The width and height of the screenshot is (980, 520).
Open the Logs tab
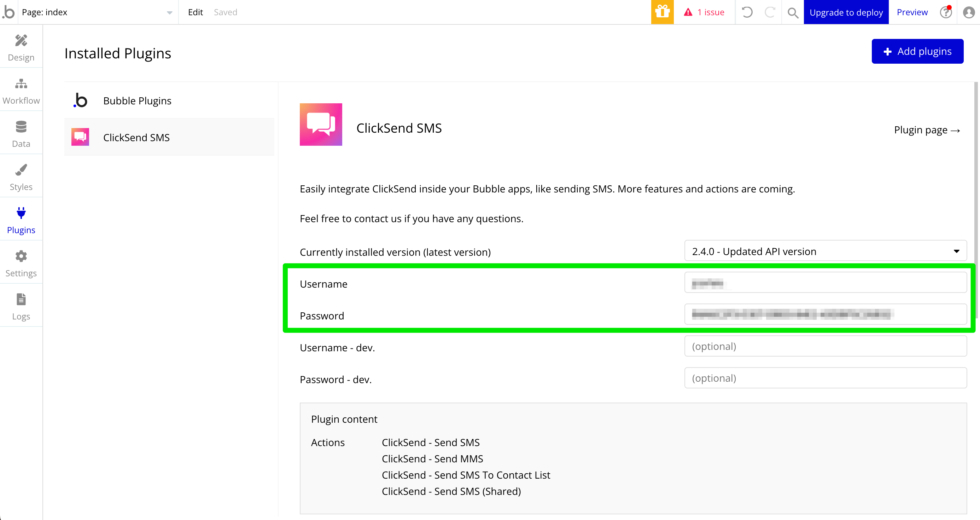click(x=21, y=306)
